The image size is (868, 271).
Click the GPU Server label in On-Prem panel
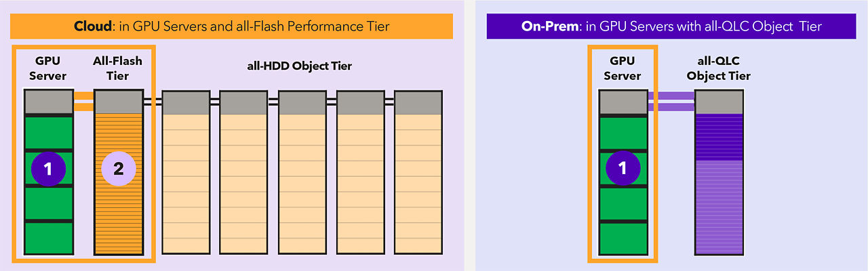[623, 68]
